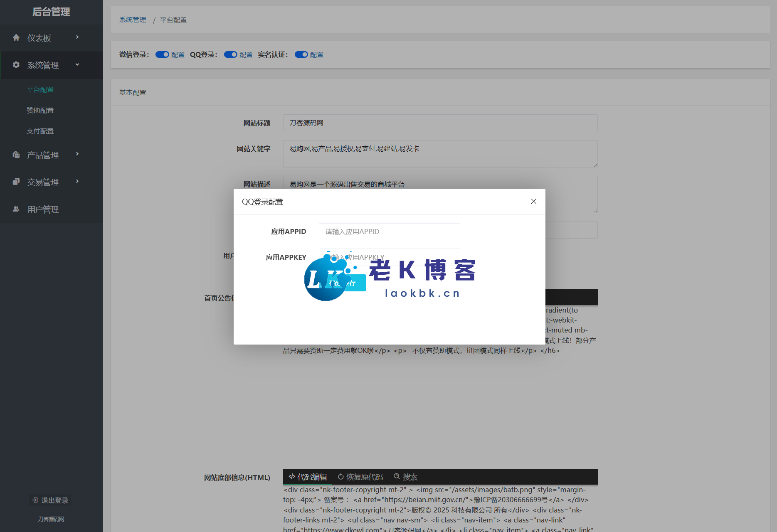
Task: Click the user management person icon
Action: tap(16, 209)
